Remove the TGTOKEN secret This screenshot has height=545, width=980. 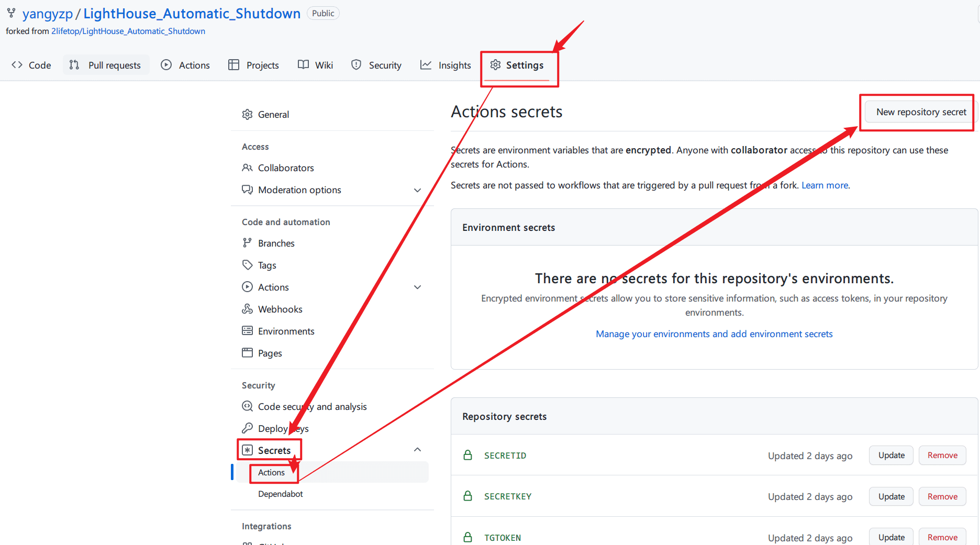pyautogui.click(x=942, y=537)
